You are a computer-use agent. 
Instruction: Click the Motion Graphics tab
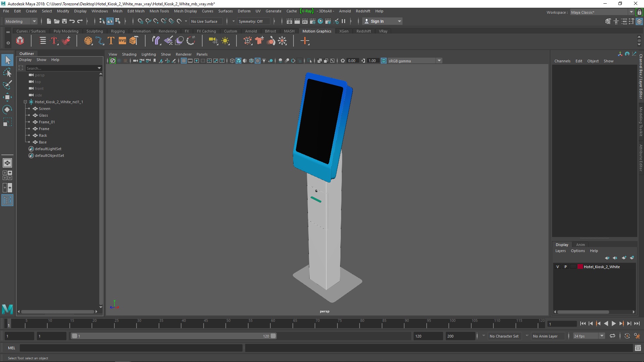point(317,31)
